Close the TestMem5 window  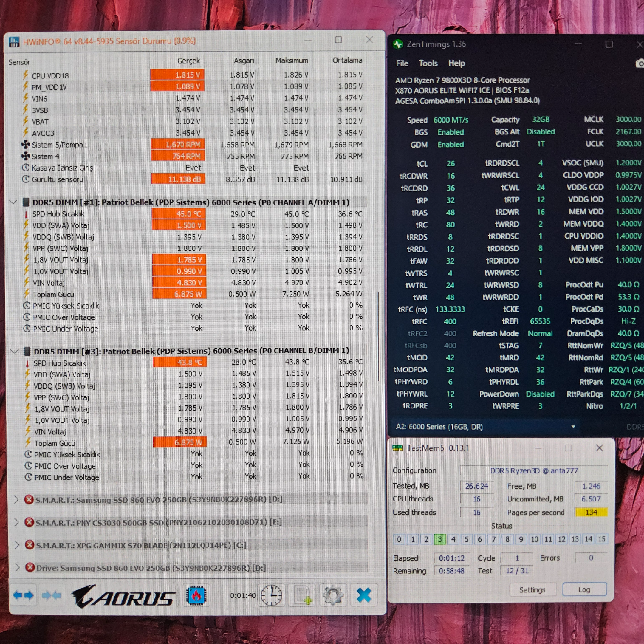(x=599, y=448)
